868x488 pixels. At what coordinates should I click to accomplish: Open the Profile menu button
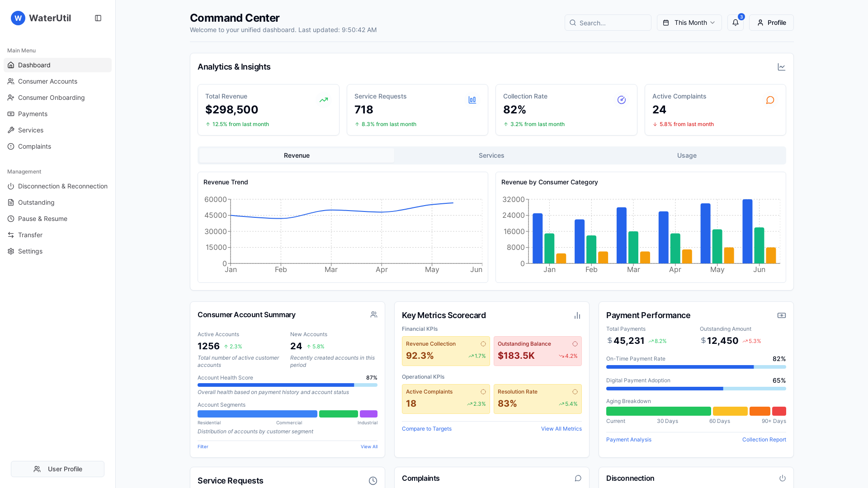[x=771, y=23]
